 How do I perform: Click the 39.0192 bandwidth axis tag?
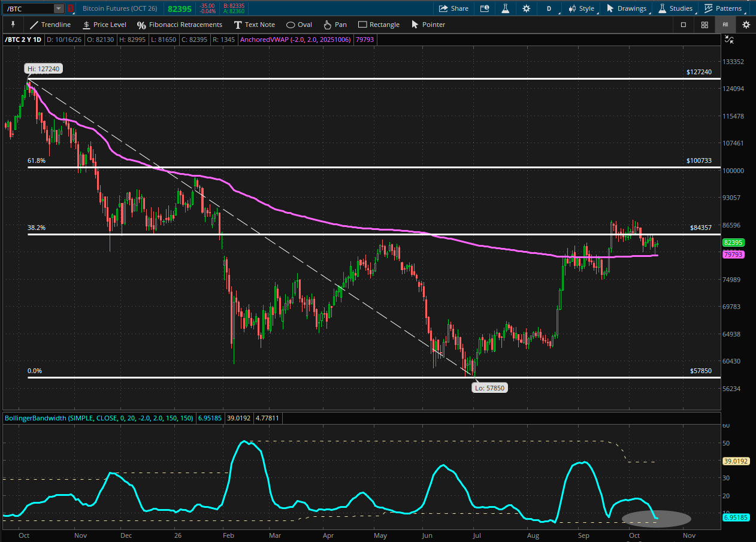point(737,461)
